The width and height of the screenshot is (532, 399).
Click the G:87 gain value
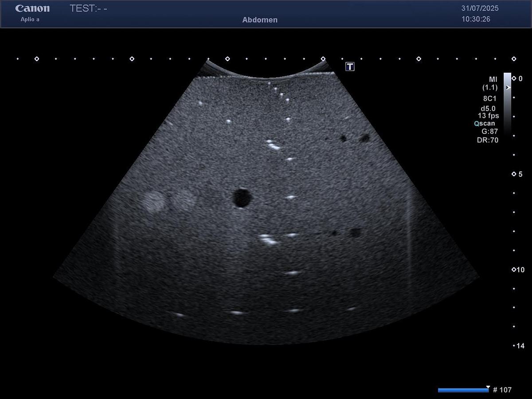pos(489,132)
